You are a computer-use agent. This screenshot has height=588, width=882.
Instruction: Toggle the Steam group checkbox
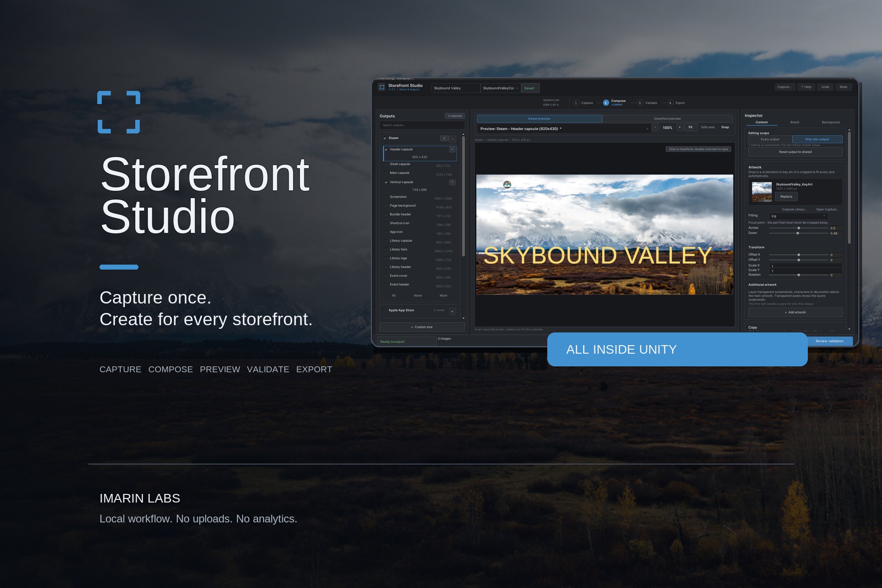pos(385,138)
